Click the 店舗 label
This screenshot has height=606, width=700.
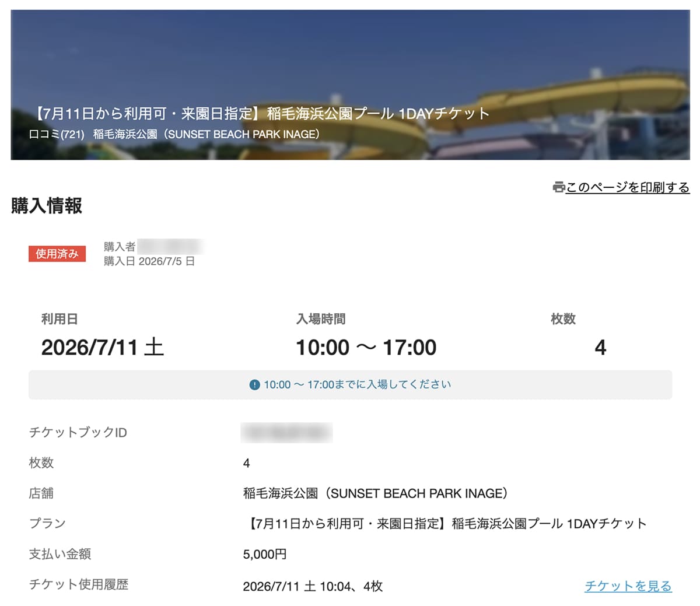click(x=41, y=493)
